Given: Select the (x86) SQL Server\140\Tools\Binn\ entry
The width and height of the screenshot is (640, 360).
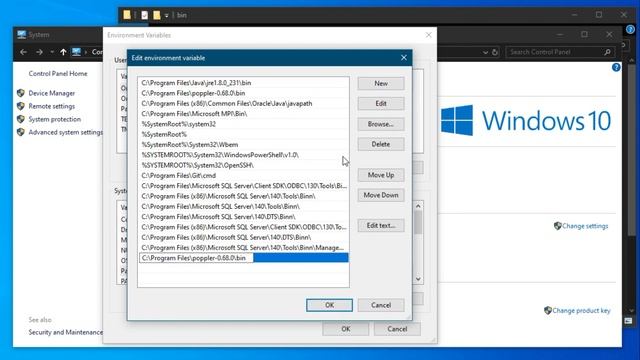Looking at the screenshot, I should (x=243, y=196).
